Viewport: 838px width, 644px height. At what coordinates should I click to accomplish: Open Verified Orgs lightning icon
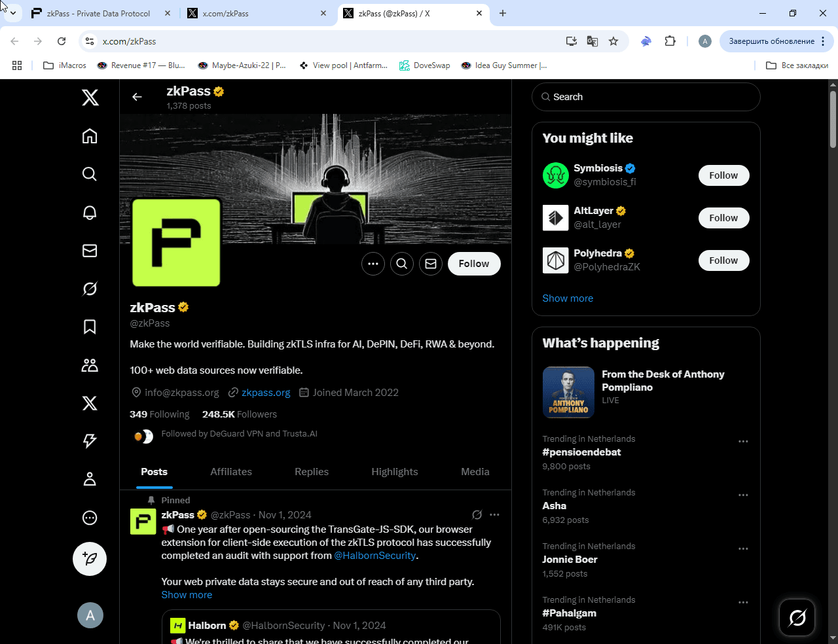tap(90, 441)
